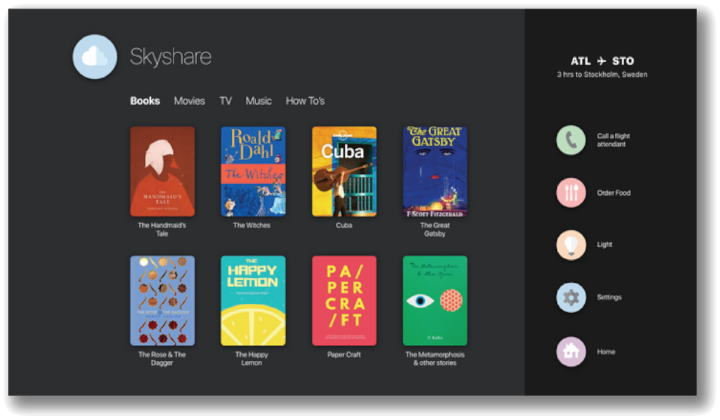Click "The Great Gatsby" title caption

435,230
